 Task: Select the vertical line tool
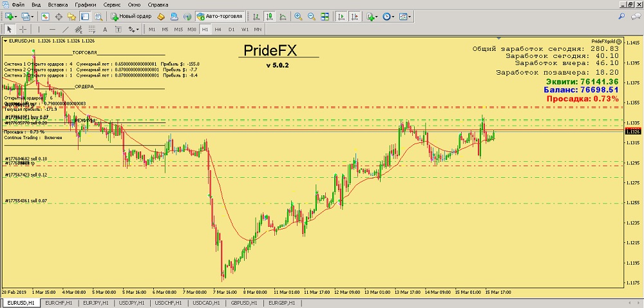(x=37, y=29)
